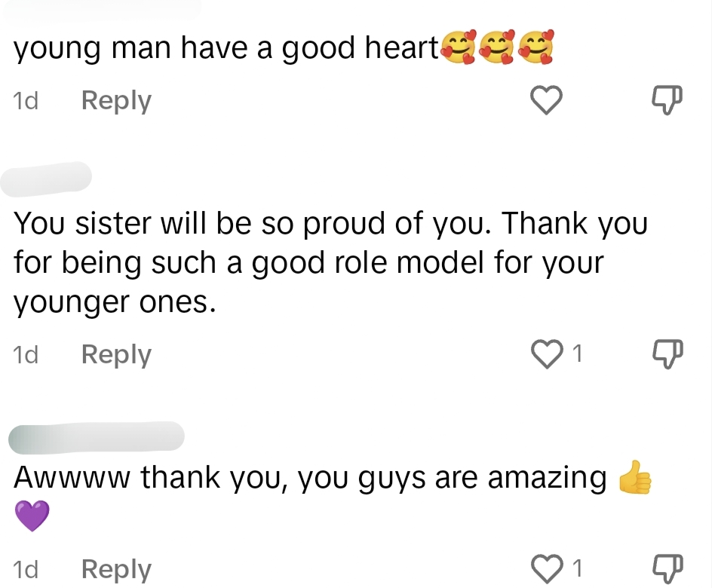Click the thumbs-up emoji after "amazing"
The image size is (712, 588).
click(635, 477)
